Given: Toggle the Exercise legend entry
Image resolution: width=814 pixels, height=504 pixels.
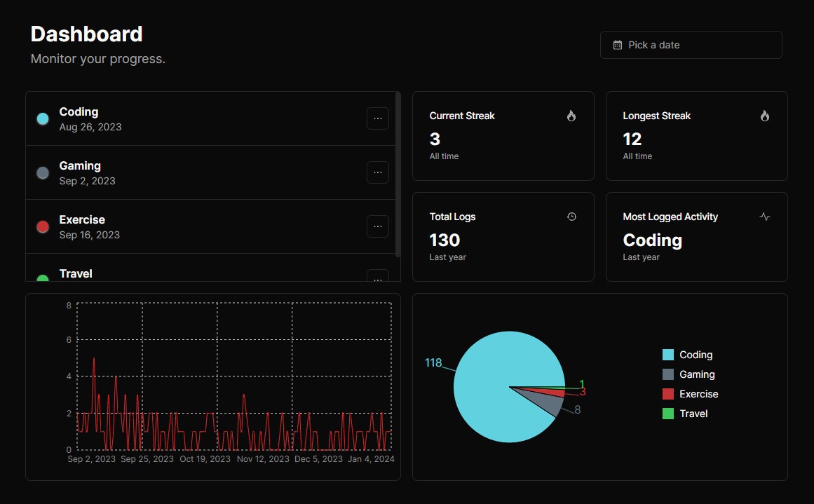Looking at the screenshot, I should (690, 394).
